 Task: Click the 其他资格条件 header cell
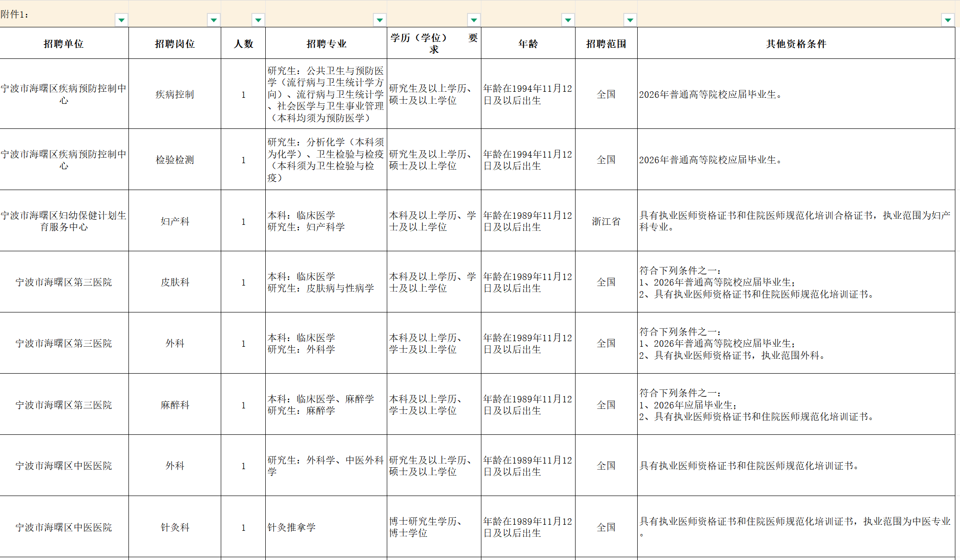tap(796, 44)
